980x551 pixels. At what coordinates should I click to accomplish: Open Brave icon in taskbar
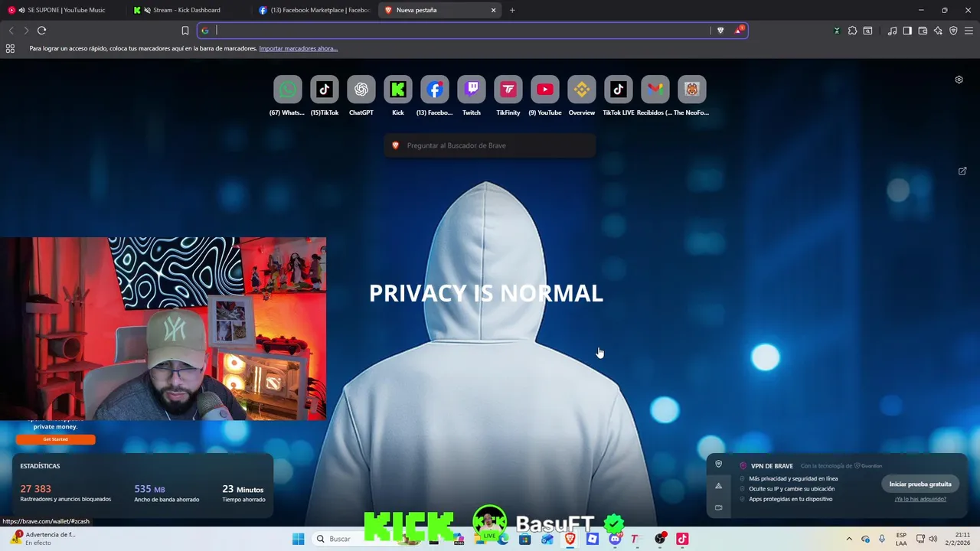(570, 539)
